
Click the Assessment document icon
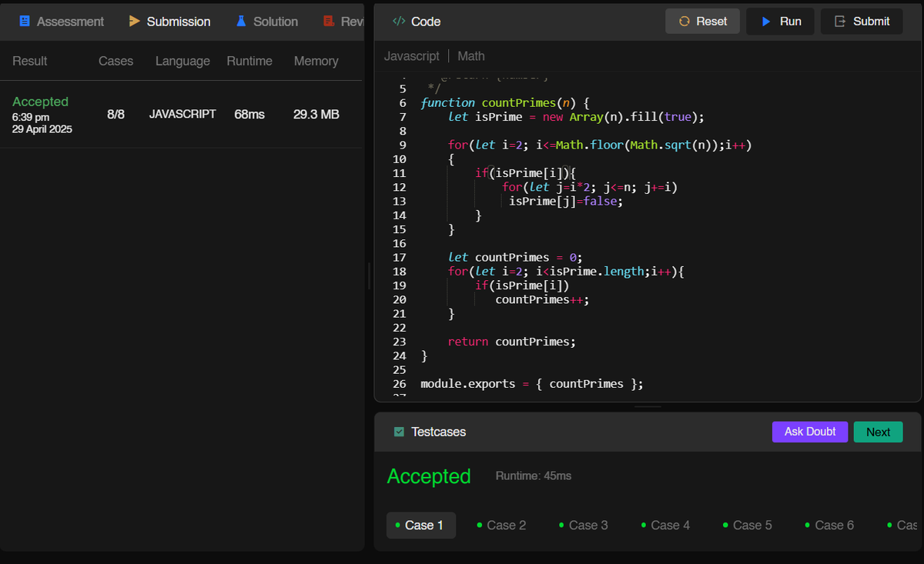point(25,22)
